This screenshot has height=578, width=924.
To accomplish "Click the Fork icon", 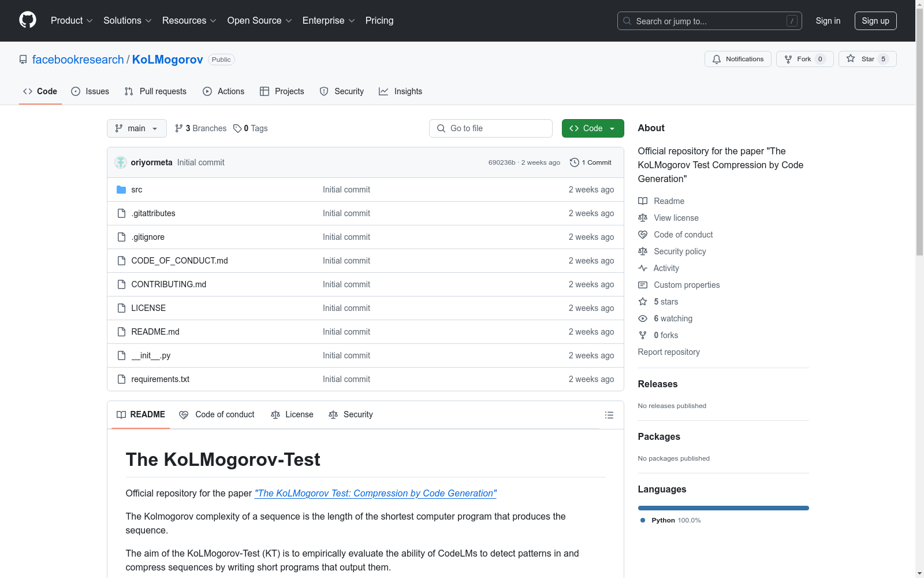I will coord(788,59).
